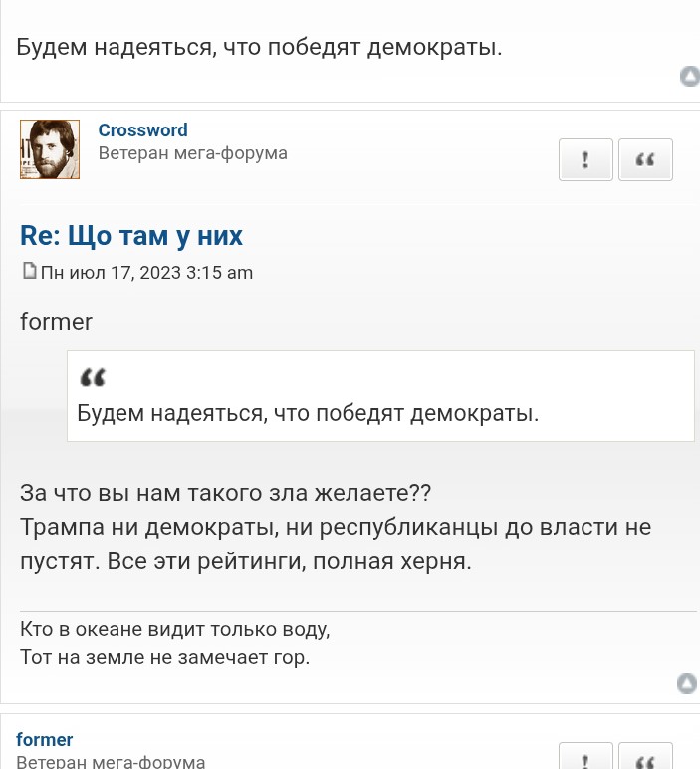Click the word "former" in the post body
Screen dimensions: 700x769
tap(56, 322)
